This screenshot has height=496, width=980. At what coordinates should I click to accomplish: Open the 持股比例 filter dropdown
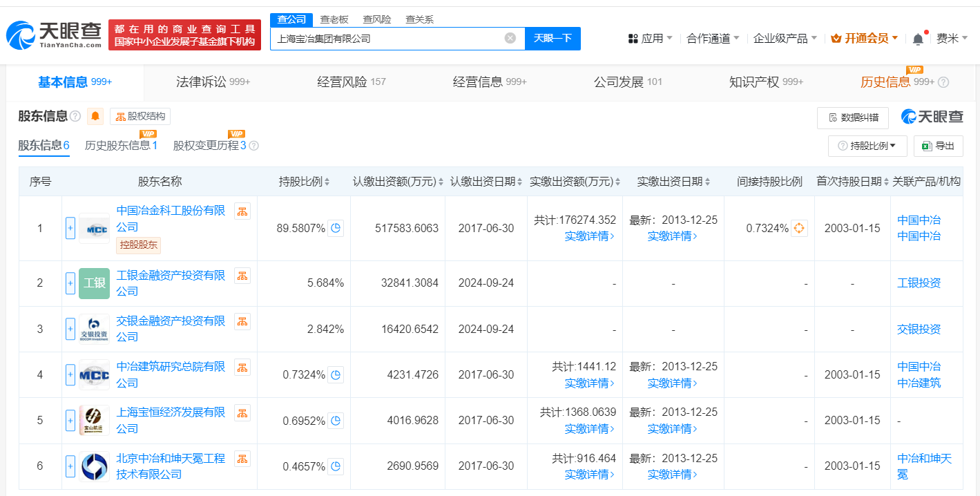click(x=867, y=146)
